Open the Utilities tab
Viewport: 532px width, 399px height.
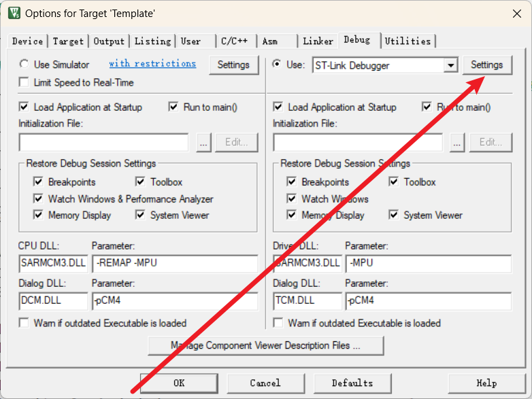(408, 41)
